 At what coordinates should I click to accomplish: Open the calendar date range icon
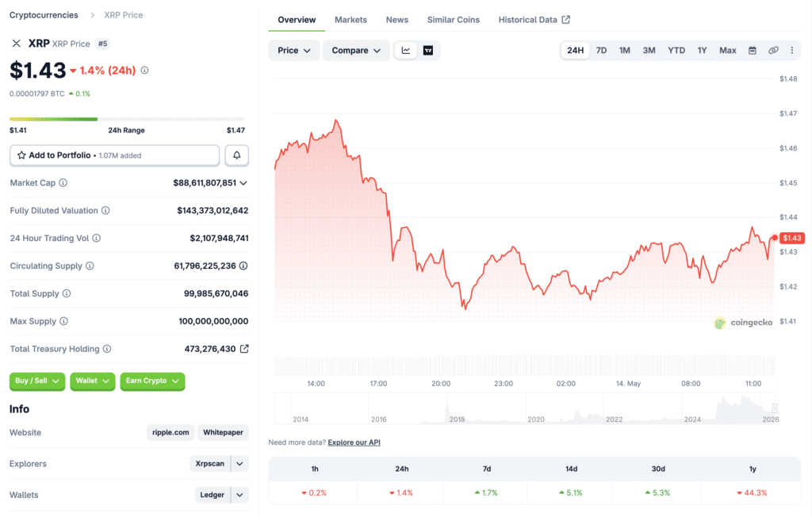[753, 50]
